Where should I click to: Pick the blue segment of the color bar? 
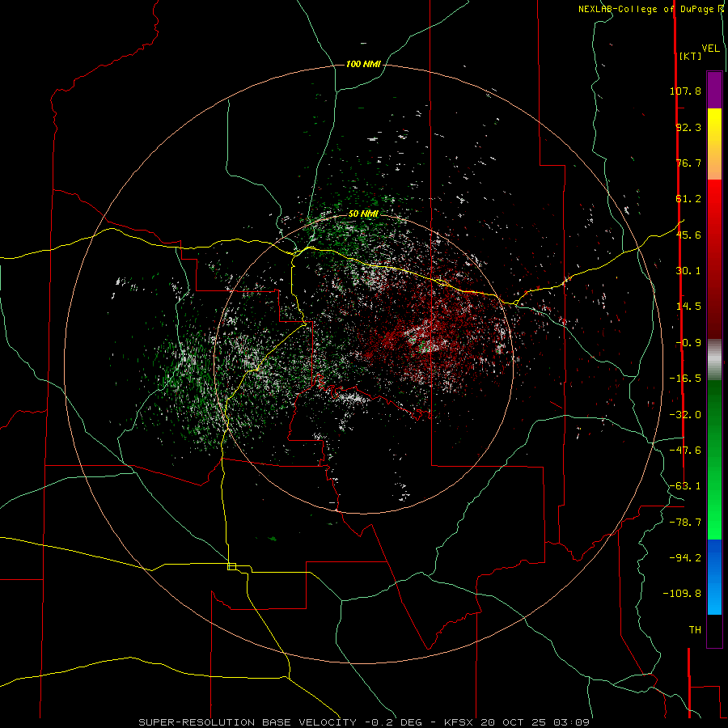714,577
